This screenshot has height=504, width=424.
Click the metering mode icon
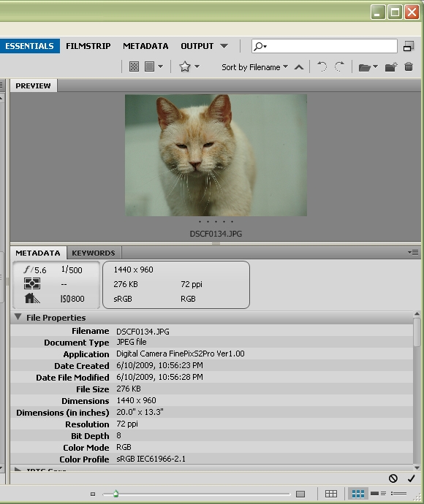pyautogui.click(x=32, y=283)
